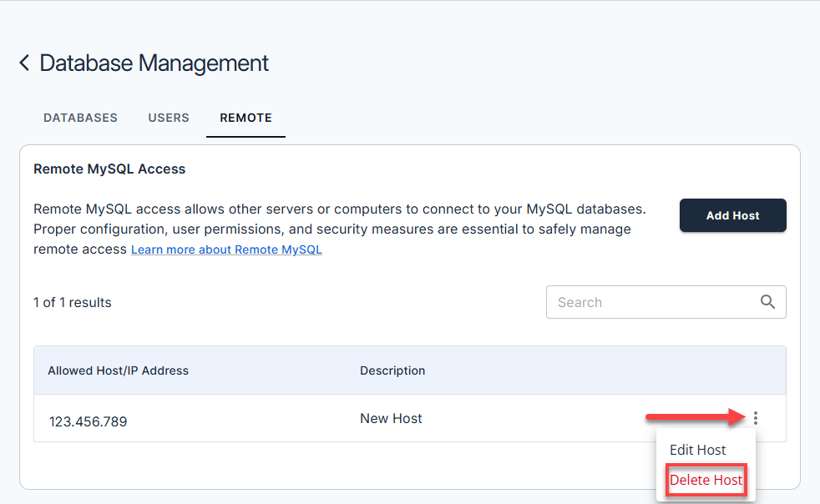This screenshot has height=504, width=820.
Task: Choose Edit Host from the context menu
Action: [698, 450]
